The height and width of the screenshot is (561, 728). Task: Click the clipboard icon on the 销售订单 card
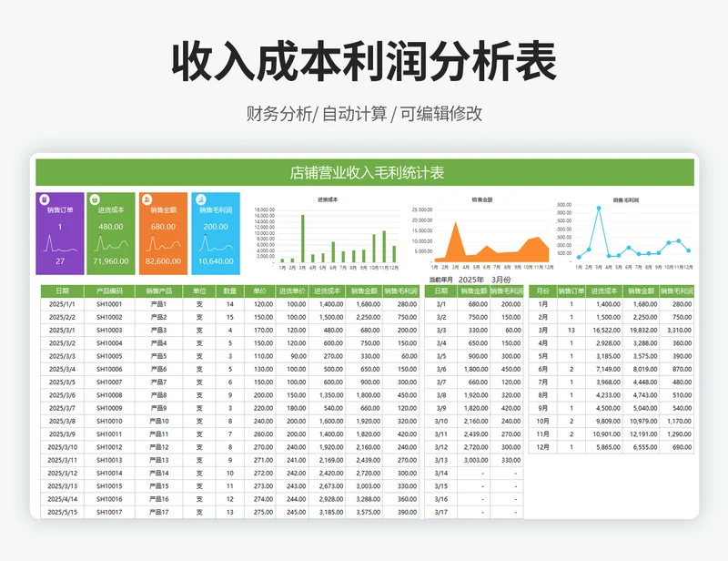click(x=45, y=199)
